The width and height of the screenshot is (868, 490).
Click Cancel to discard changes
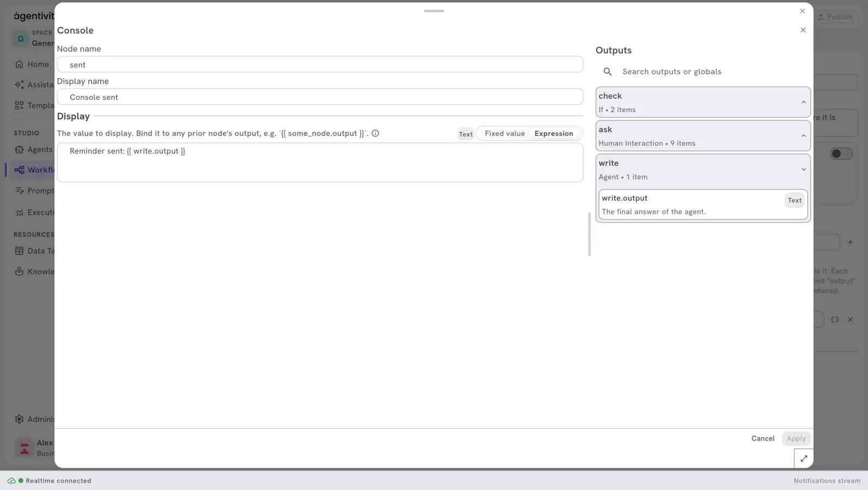tap(763, 439)
